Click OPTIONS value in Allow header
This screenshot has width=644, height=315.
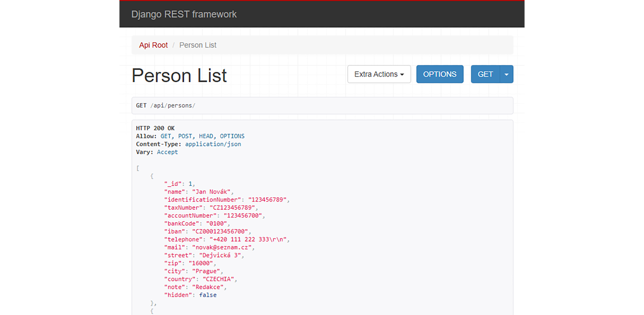point(232,136)
